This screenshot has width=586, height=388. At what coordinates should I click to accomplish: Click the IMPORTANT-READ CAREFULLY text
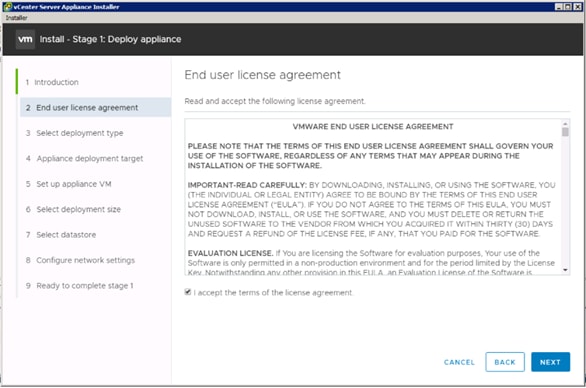click(247, 185)
